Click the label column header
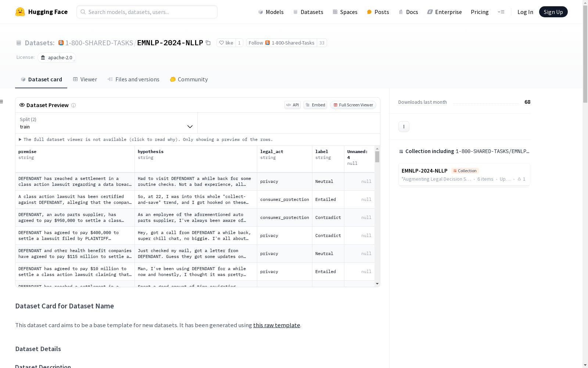Image resolution: width=588 pixels, height=368 pixels. (x=328, y=159)
